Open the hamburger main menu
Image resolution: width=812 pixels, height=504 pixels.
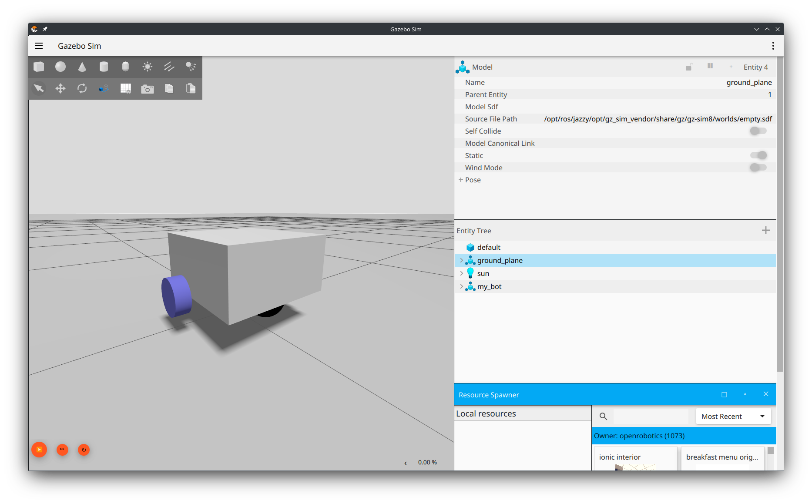click(x=39, y=46)
